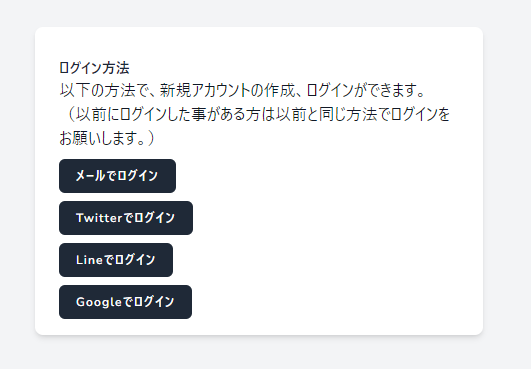Sign in with the Twitterでログイン button
The height and width of the screenshot is (369, 531).
(126, 218)
